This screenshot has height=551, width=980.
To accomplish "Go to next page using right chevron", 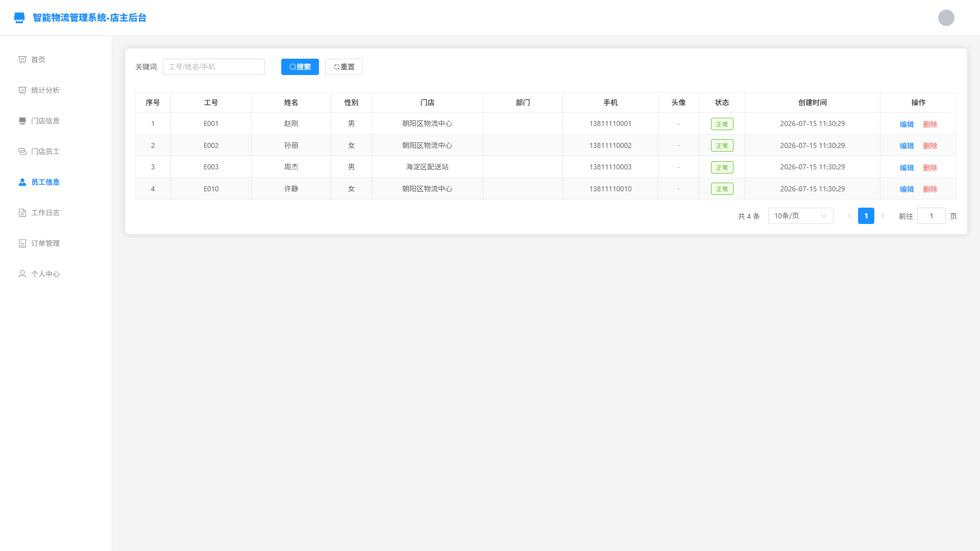I will 882,216.
